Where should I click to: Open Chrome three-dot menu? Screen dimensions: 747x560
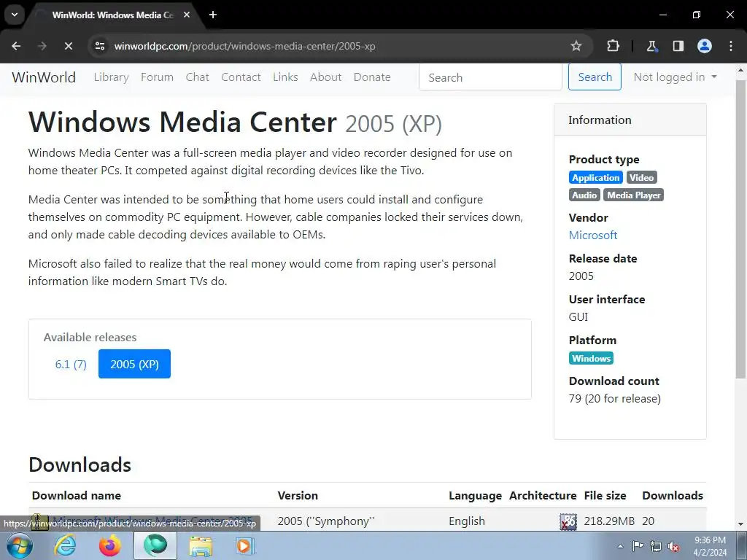[x=731, y=46]
